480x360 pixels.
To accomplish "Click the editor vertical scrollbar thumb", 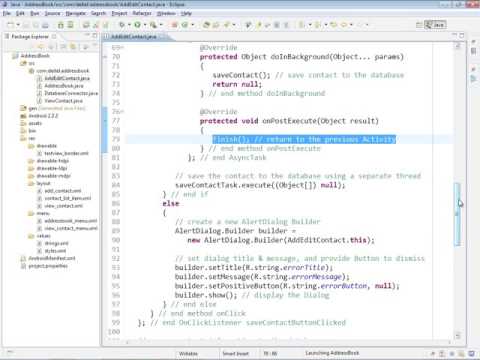I will 458,214.
